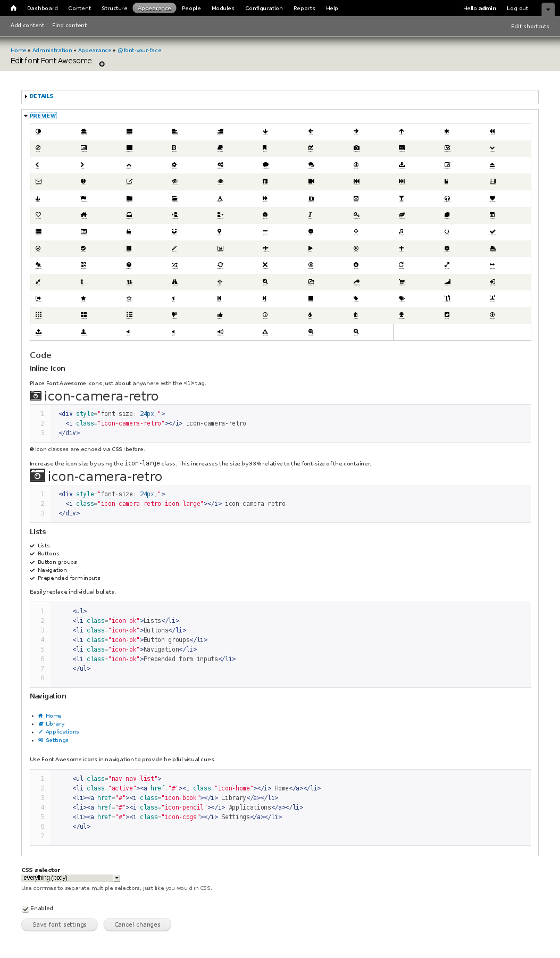Click the thumbs-up icon in the grid
Viewport: 560px width, 958px height.
pos(219,315)
